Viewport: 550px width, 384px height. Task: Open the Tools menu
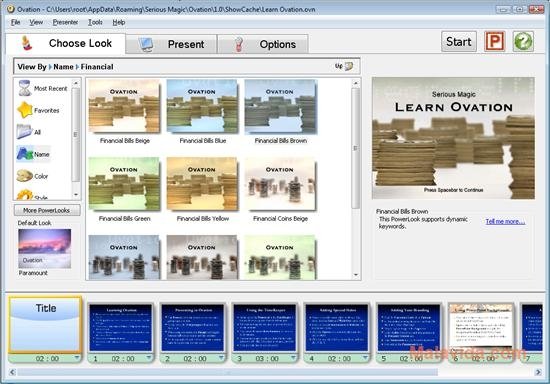[95, 22]
